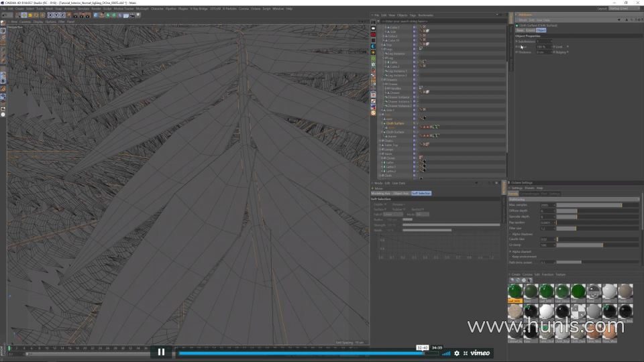644x362 pixels.
Task: Select the green leaf material thumbnail
Action: [515, 292]
